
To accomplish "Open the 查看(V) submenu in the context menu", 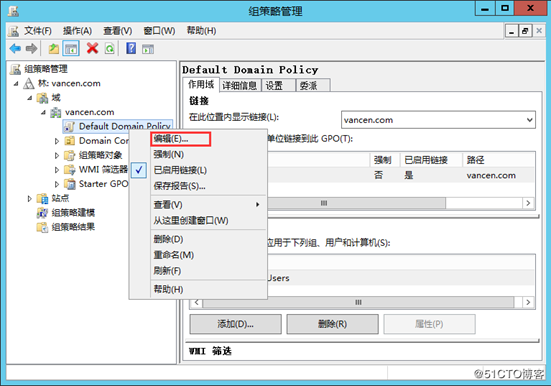I will [208, 205].
